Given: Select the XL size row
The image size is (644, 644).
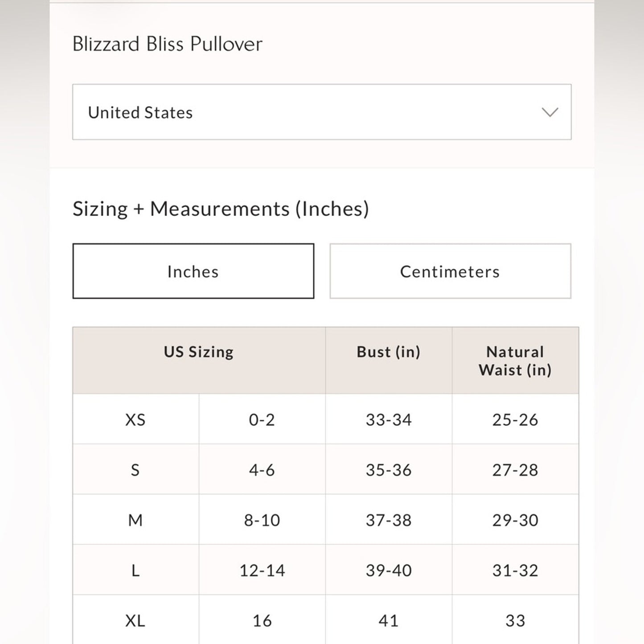Looking at the screenshot, I should [135, 620].
